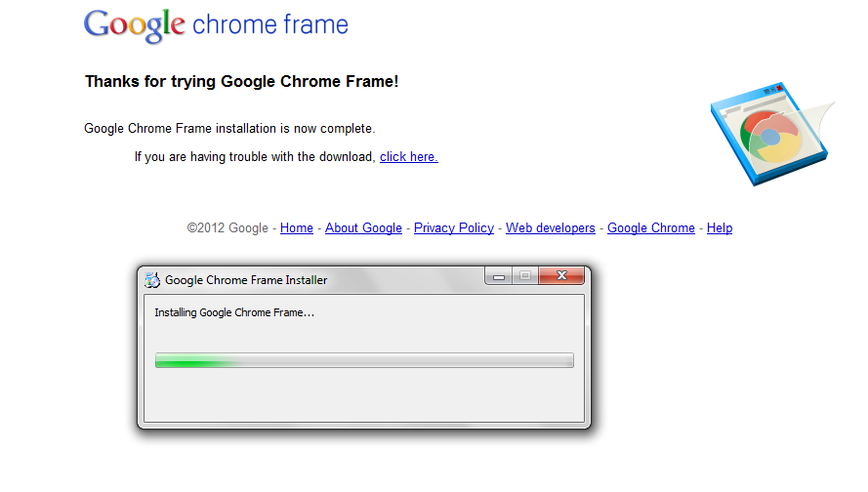Click the "installation is now complete" message

click(x=229, y=129)
